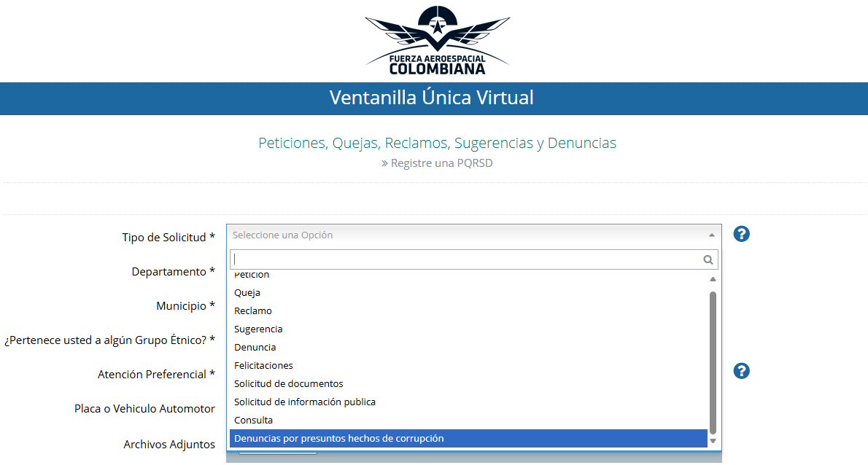Choose Consulta from the list
Image resolution: width=868 pixels, height=465 pixels.
254,420
